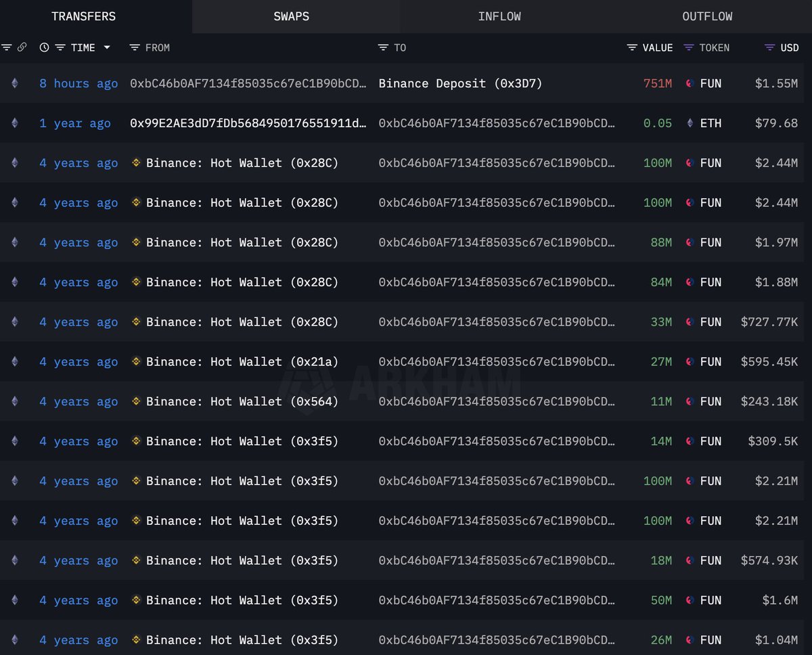812x655 pixels.
Task: Click the $1.55M USD amount
Action: click(x=776, y=83)
